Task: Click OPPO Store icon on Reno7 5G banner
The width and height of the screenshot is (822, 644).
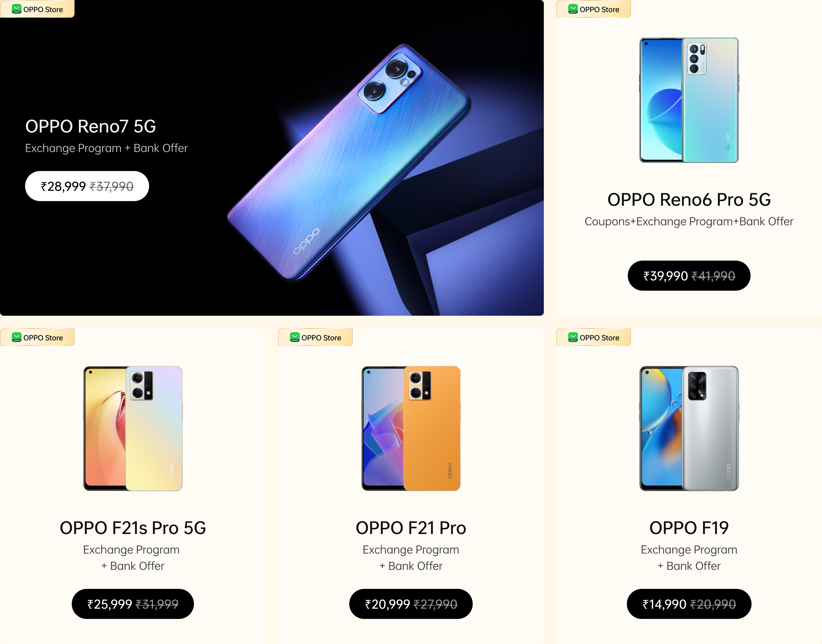Action: tap(16, 9)
